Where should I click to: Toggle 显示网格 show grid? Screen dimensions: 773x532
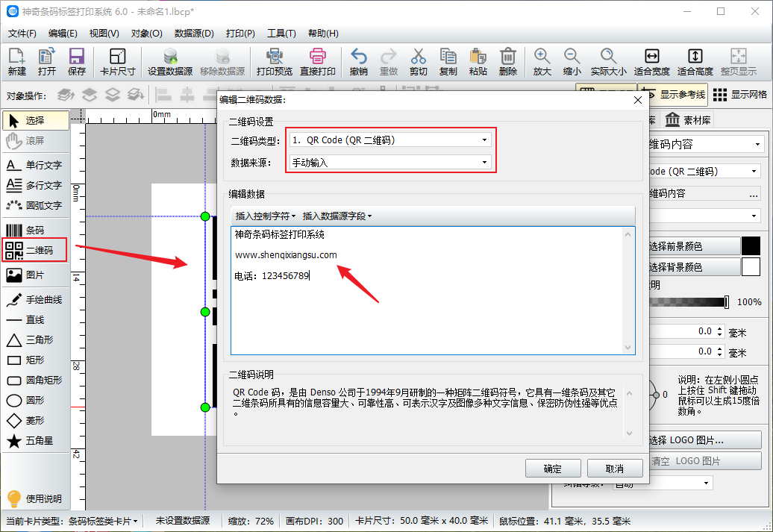click(740, 95)
